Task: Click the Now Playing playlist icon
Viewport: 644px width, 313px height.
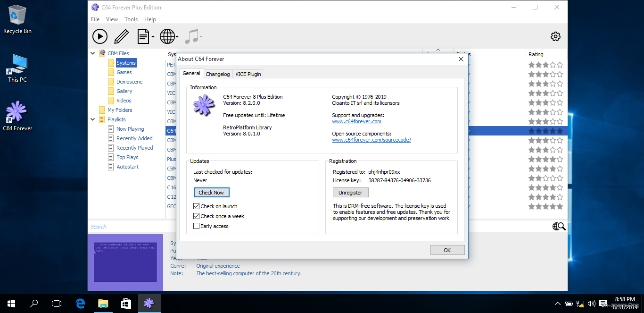Action: pyautogui.click(x=111, y=129)
